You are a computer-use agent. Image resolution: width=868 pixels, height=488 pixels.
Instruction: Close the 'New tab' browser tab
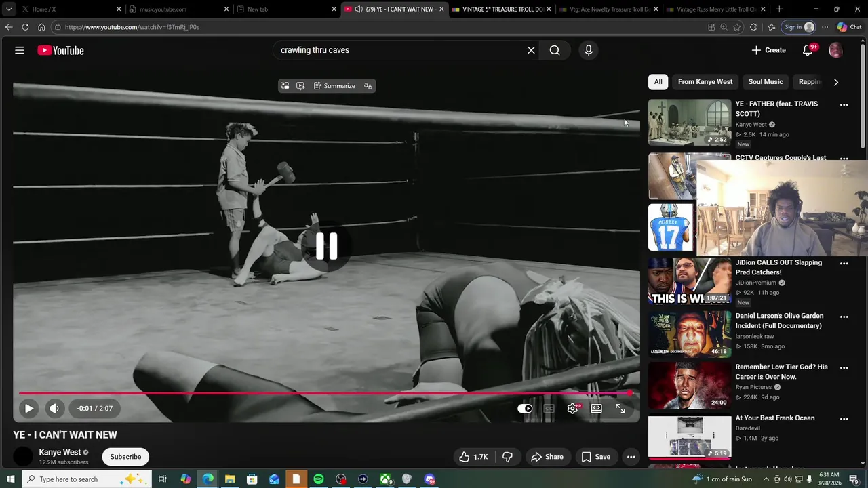[334, 9]
